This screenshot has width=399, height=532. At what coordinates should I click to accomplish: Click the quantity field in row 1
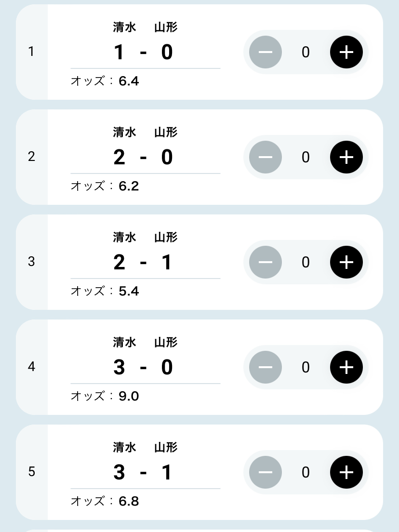tap(306, 52)
